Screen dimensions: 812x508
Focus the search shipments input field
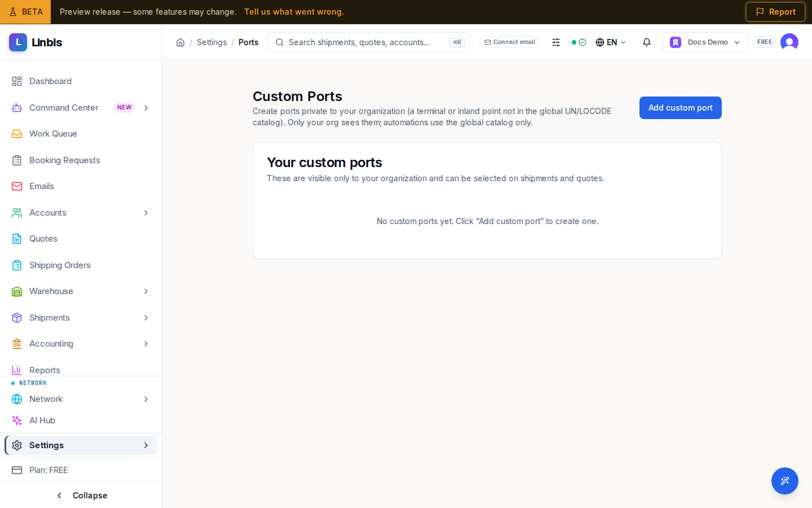click(369, 42)
